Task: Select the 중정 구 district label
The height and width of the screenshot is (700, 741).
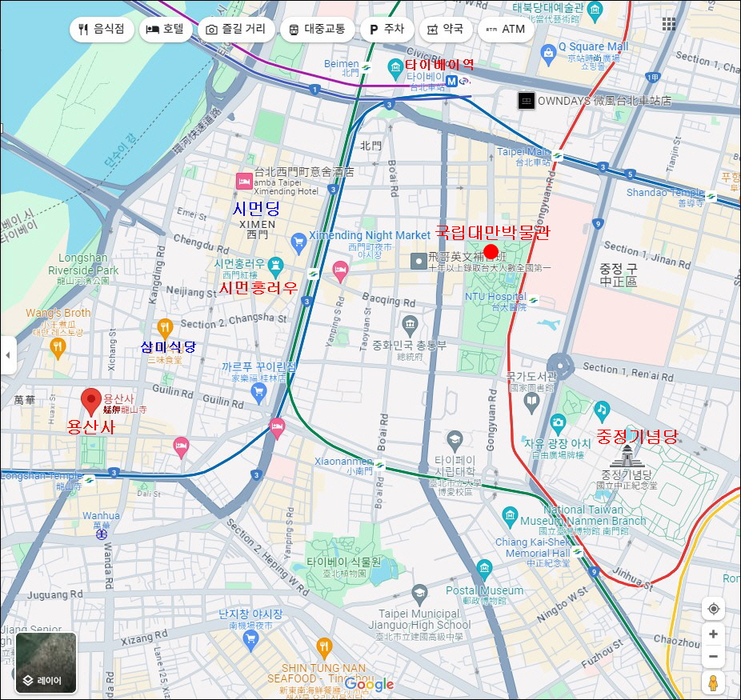Action: click(x=618, y=274)
